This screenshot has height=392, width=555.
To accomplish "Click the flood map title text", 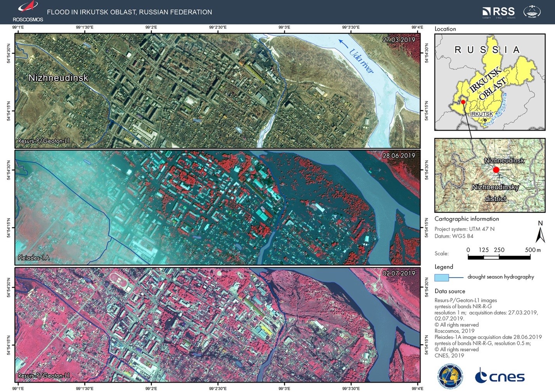I will pyautogui.click(x=129, y=12).
